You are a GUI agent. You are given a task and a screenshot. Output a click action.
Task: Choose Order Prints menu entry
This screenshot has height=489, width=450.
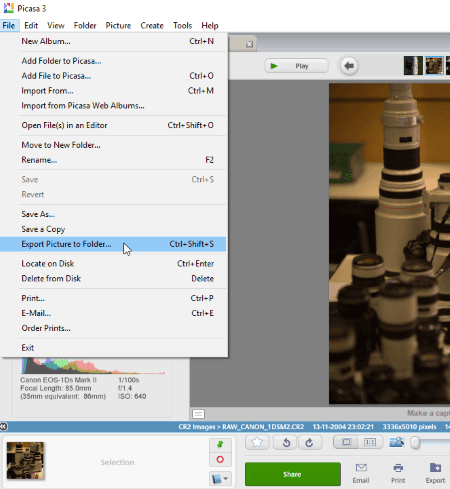113,328
